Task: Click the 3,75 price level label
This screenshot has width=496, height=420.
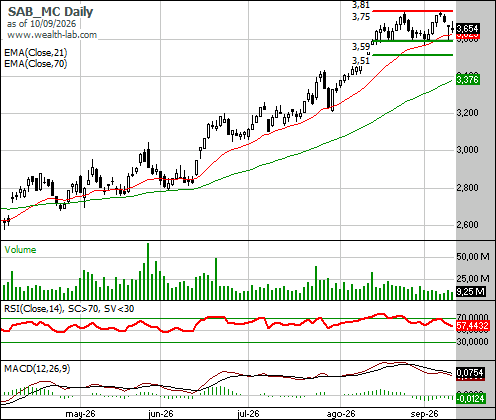Action: (x=361, y=17)
